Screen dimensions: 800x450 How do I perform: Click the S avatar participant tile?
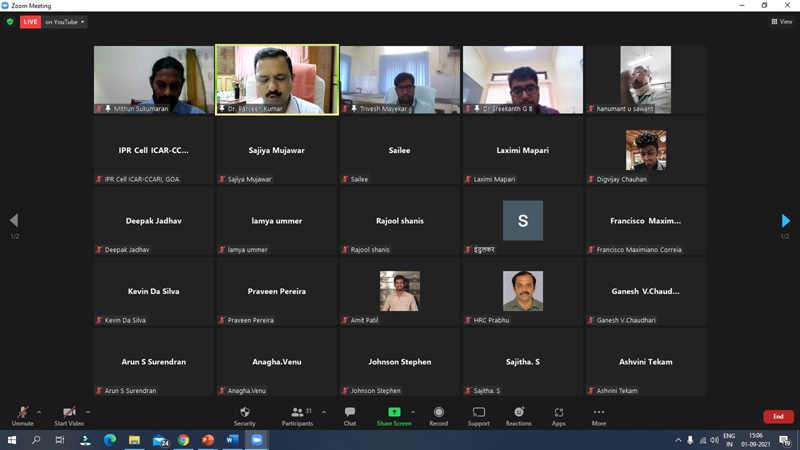[523, 220]
